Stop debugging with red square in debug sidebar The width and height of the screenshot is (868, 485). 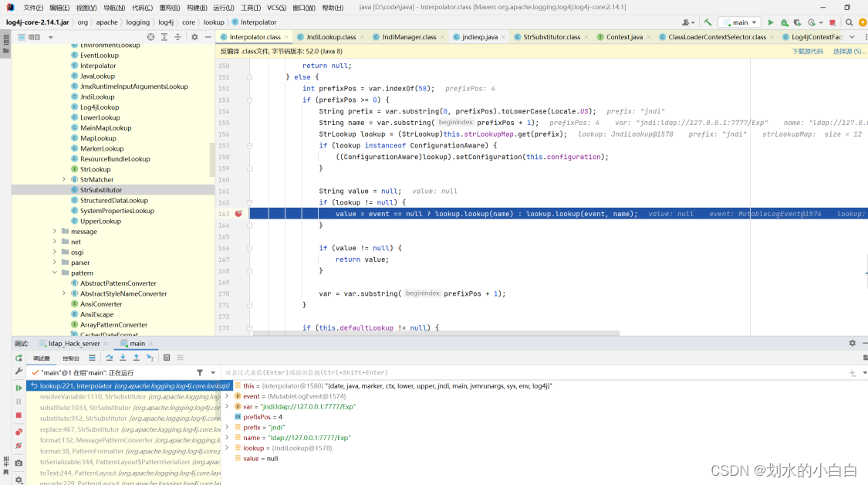pyautogui.click(x=19, y=415)
